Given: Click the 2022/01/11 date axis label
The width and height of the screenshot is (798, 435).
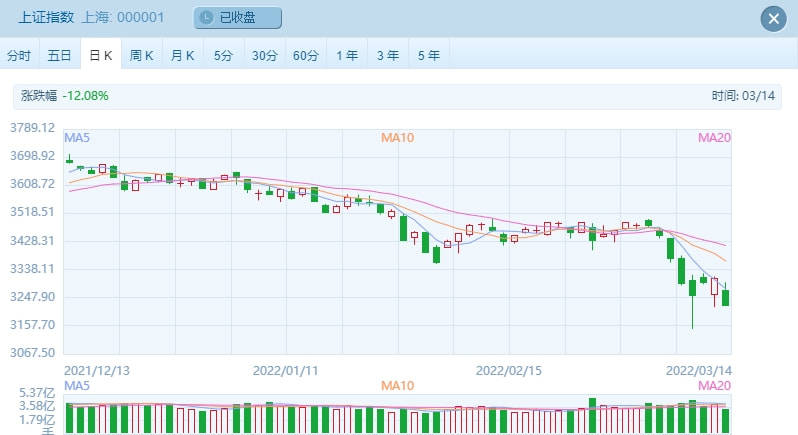Looking at the screenshot, I should (288, 369).
